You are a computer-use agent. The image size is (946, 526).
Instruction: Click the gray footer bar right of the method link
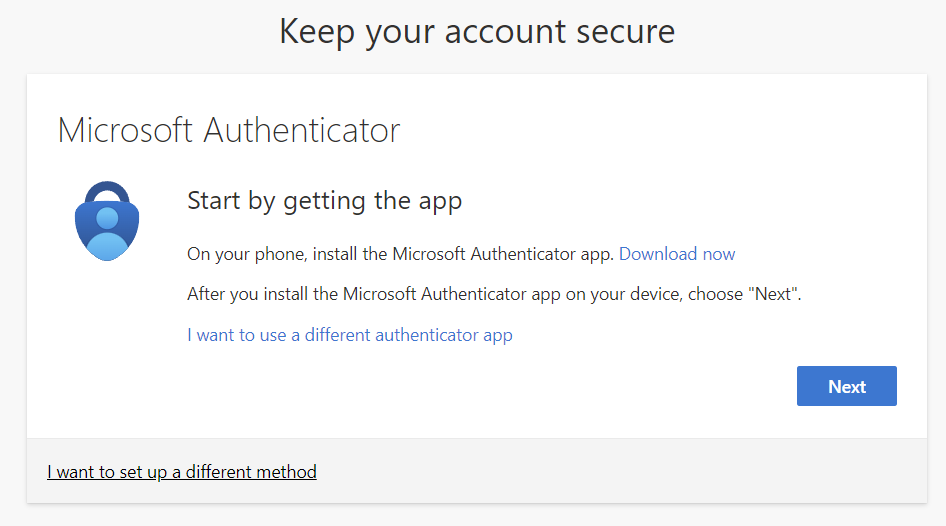(x=620, y=471)
